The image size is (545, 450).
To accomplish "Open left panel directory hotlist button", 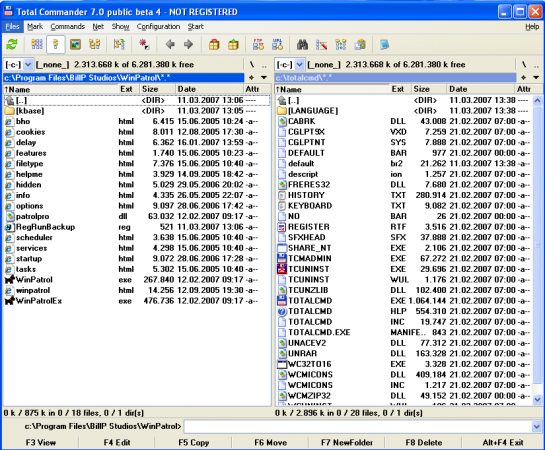I will (251, 77).
